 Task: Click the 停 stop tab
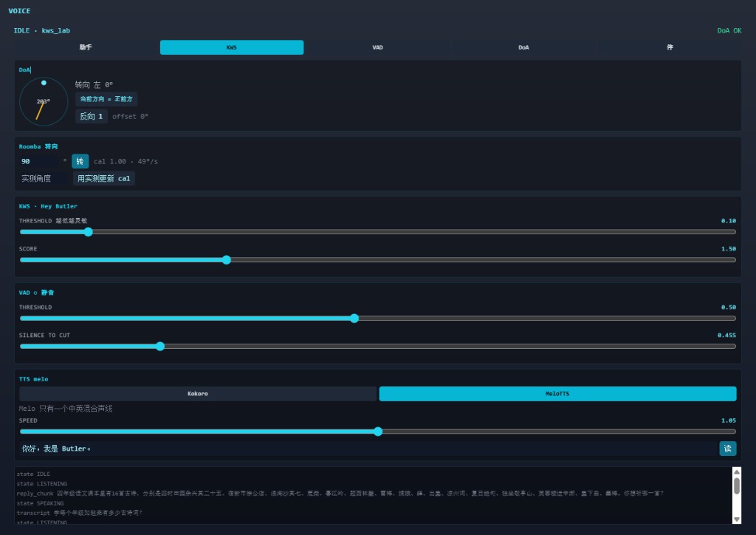click(670, 47)
